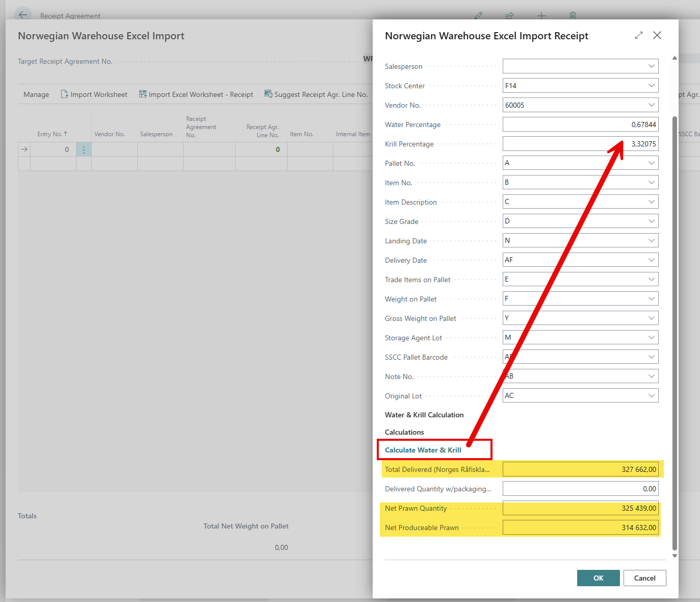700x602 pixels.
Task: Expand the Landing Date column dropdown
Action: coord(651,241)
